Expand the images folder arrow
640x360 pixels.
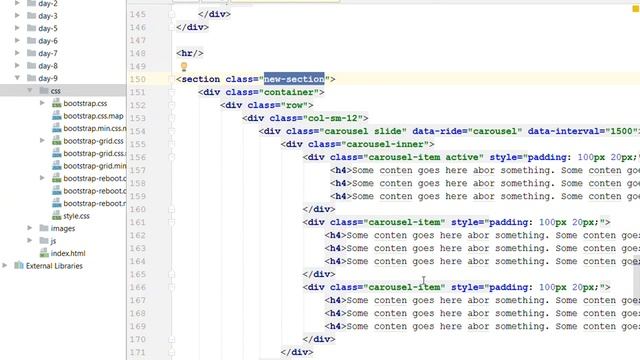[30, 228]
